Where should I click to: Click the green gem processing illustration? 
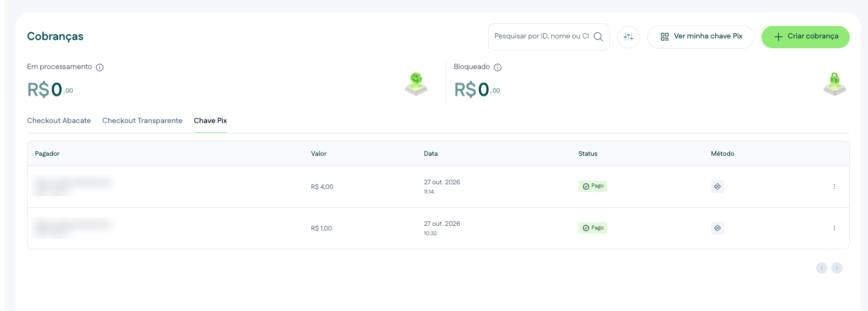[416, 84]
